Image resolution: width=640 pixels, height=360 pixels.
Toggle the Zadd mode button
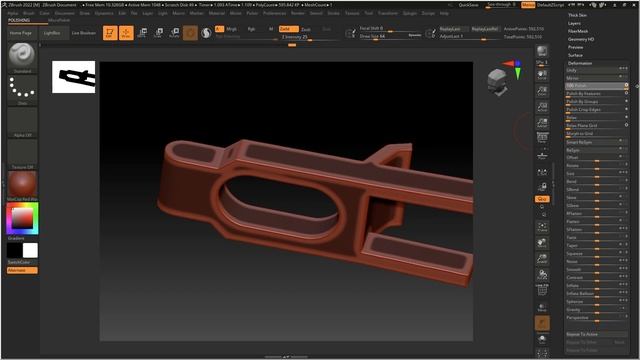click(x=289, y=29)
